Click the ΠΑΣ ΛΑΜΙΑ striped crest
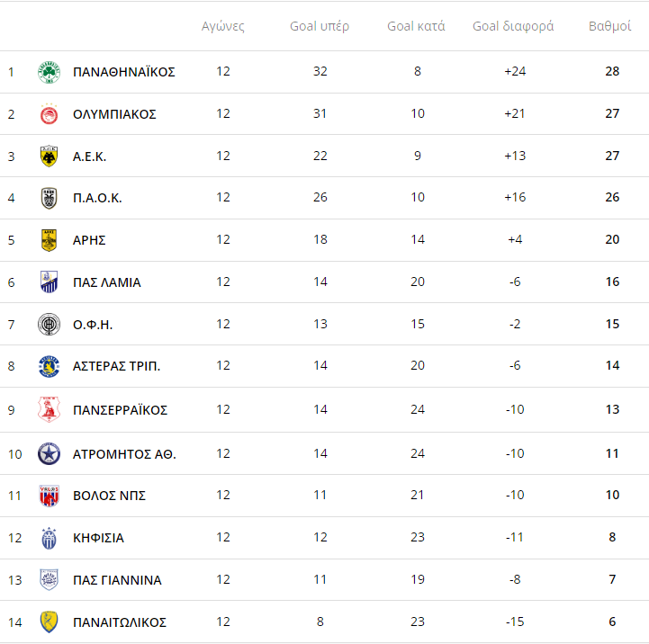 coord(49,282)
